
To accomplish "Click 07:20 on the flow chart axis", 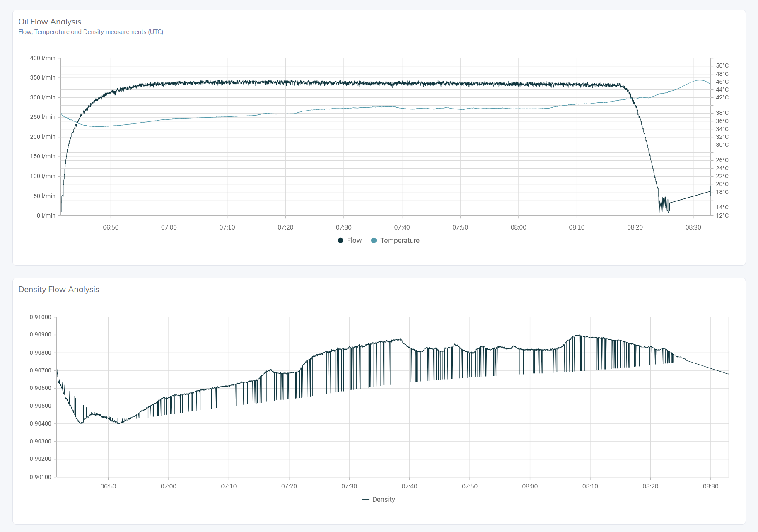I will [x=285, y=227].
